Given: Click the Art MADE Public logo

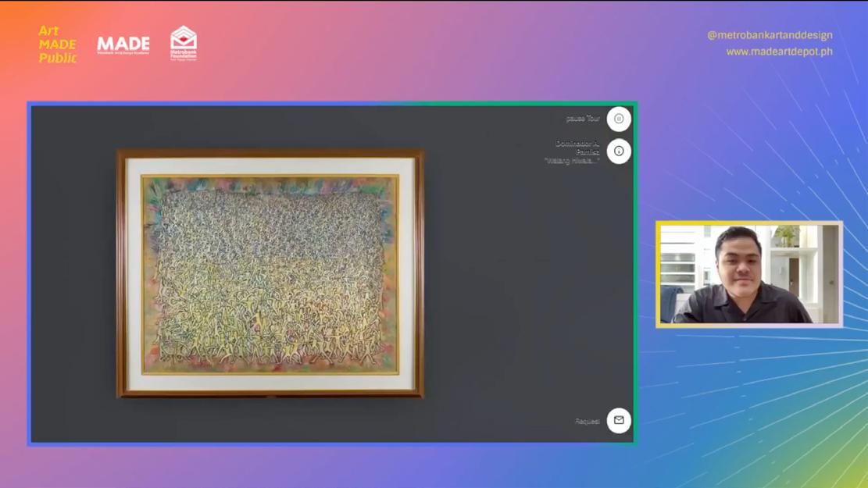Looking at the screenshot, I should click(58, 45).
